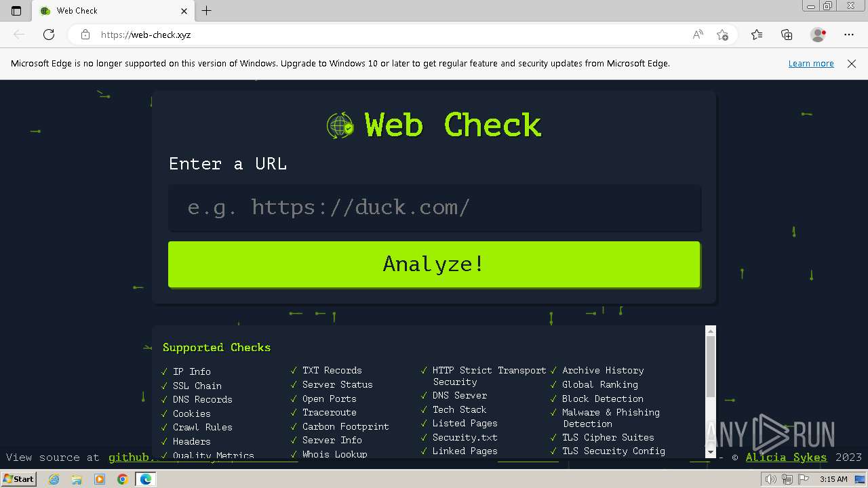
Task: Launch Internet Explorer from taskbar
Action: [x=54, y=479]
